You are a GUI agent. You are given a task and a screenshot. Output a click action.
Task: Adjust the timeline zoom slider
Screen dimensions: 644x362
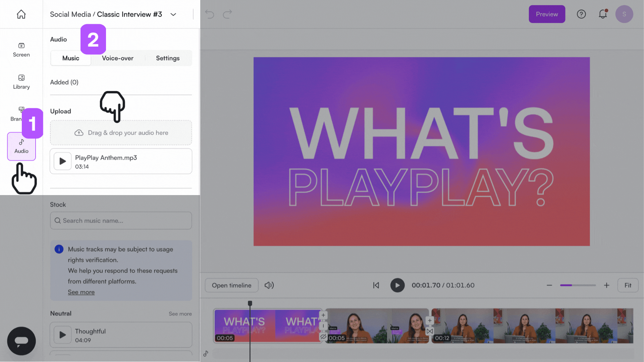[x=578, y=285]
